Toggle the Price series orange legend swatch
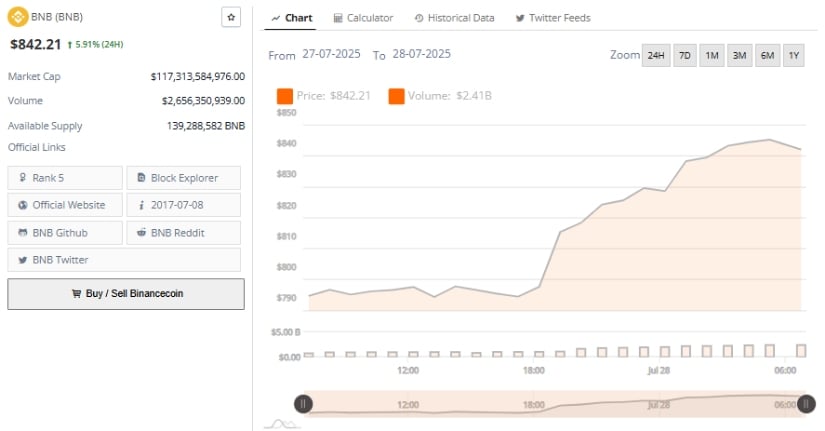 point(285,96)
